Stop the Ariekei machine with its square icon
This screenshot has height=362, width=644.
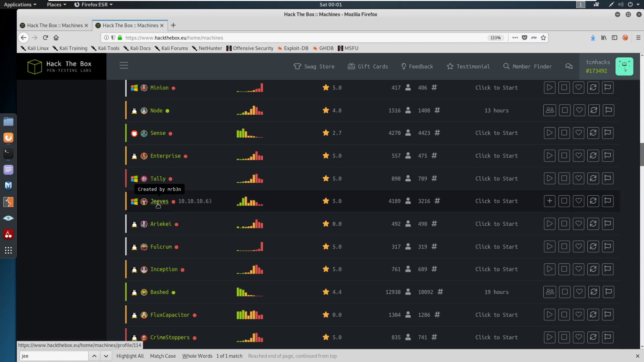click(x=564, y=224)
